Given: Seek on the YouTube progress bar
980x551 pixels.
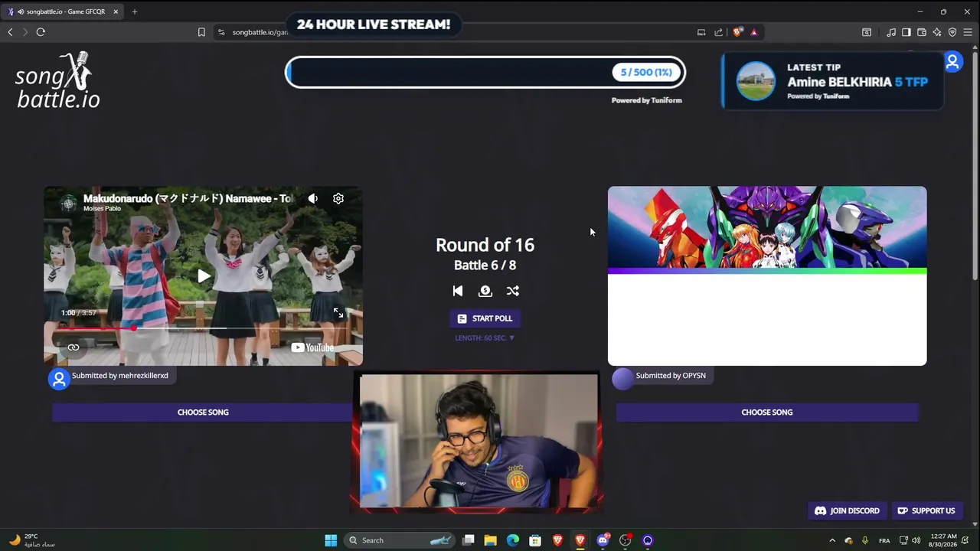Looking at the screenshot, I should click(x=203, y=328).
